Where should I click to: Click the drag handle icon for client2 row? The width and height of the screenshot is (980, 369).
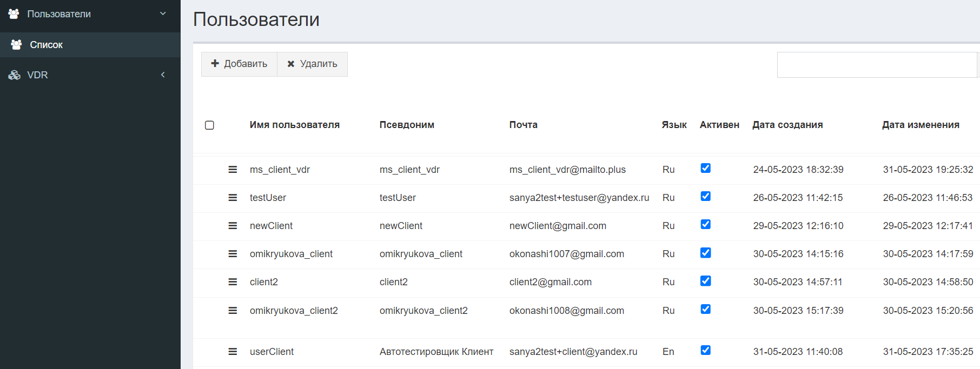click(233, 282)
